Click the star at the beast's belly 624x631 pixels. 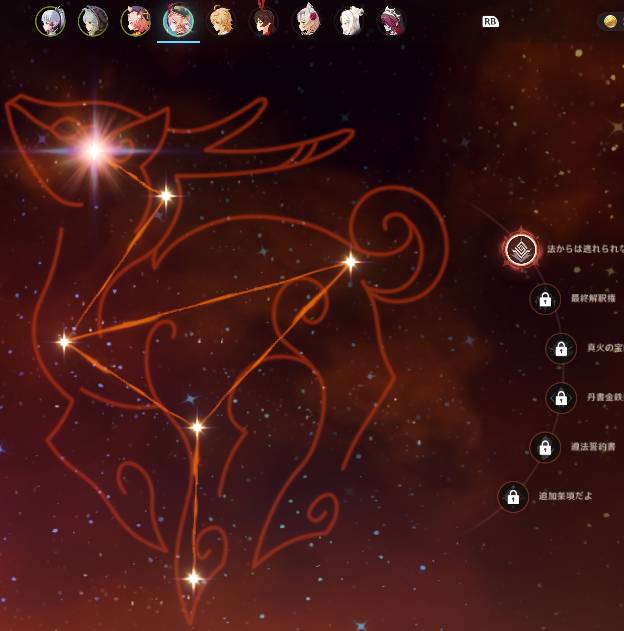(x=197, y=427)
